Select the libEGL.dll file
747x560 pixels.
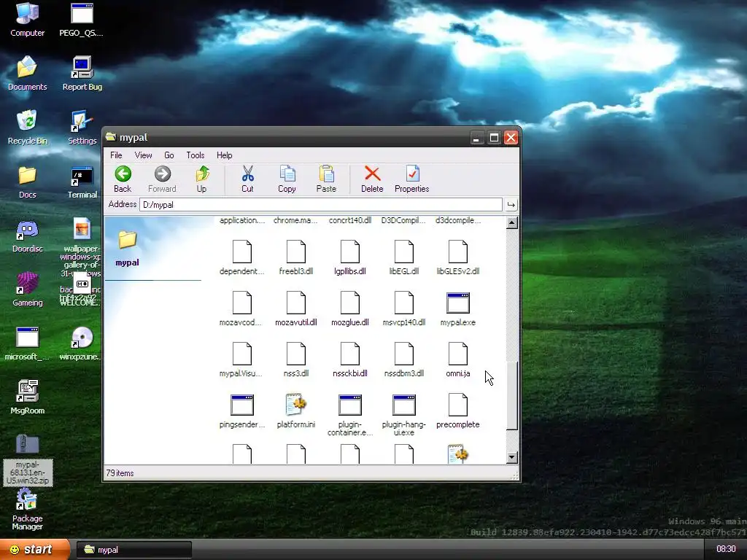click(x=404, y=257)
